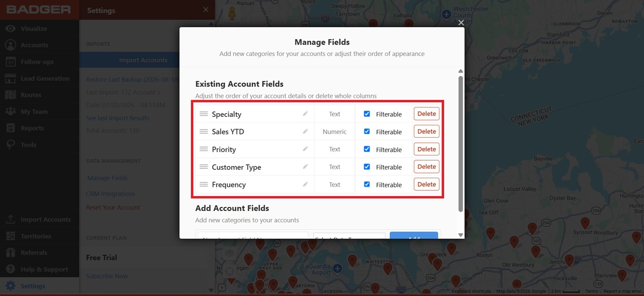Click the drag handle icon beside Priority
This screenshot has width=644, height=296.
tap(204, 149)
